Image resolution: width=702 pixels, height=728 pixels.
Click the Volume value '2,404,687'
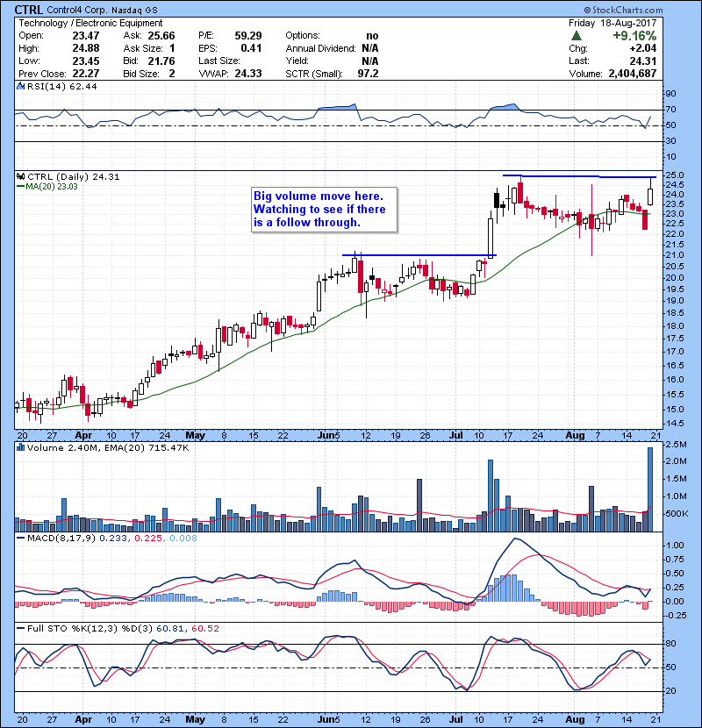(633, 74)
